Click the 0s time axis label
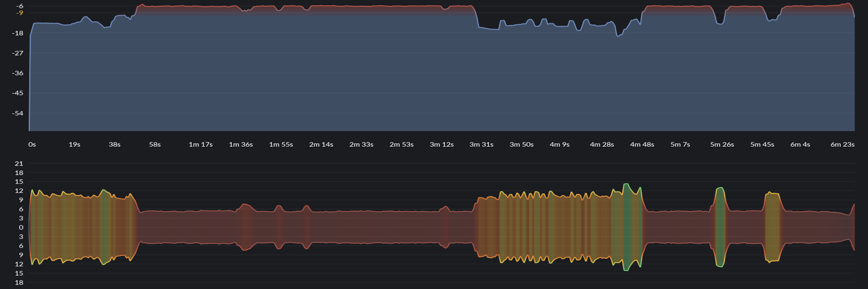Viewport: 868px width, 289px height. (32, 144)
